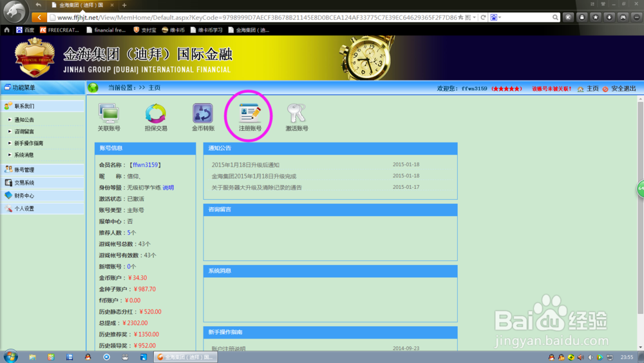Click the browser back arrow button

click(x=39, y=17)
